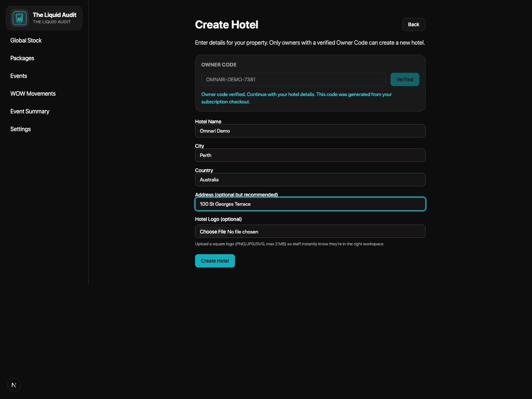Select the City field containing Perth

point(310,155)
